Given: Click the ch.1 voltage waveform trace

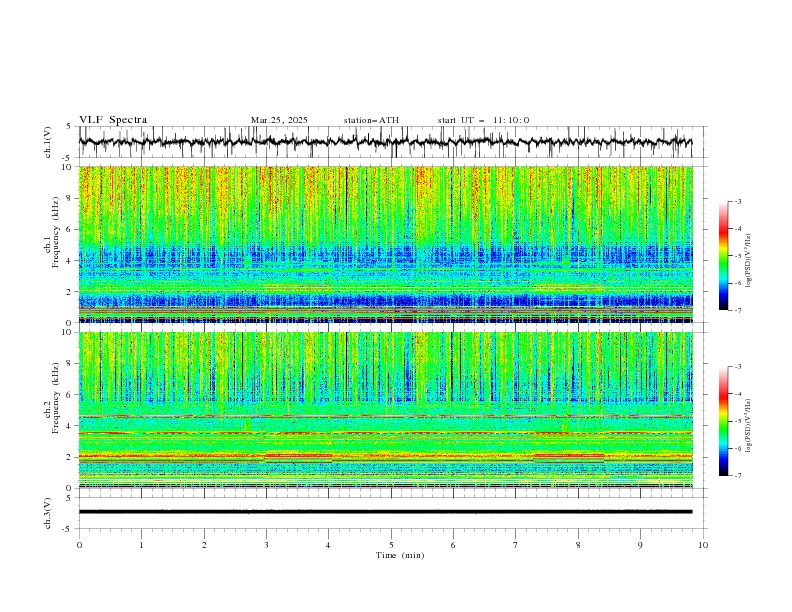Looking at the screenshot, I should click(385, 142).
